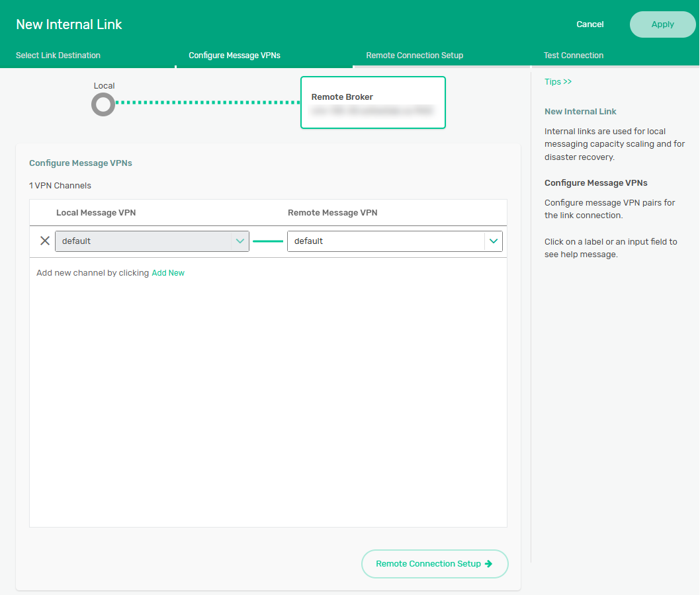Select the Test Connection tab
Screen dimensions: 700x595
(x=573, y=56)
